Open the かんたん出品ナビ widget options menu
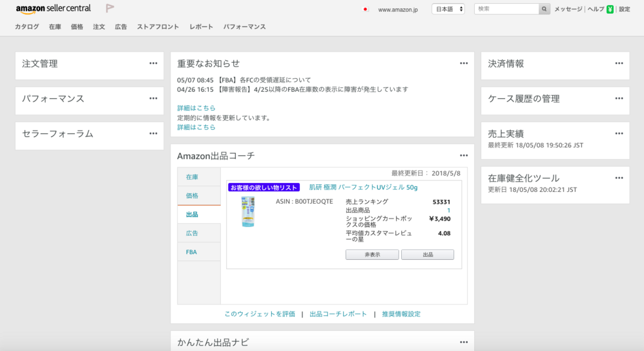This screenshot has width=644, height=351. coord(464,342)
